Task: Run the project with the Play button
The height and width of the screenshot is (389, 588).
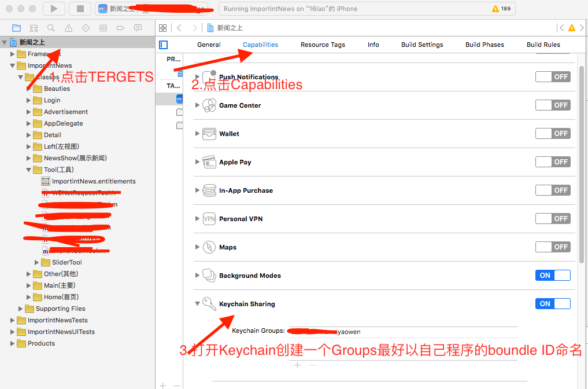Action: 54,9
